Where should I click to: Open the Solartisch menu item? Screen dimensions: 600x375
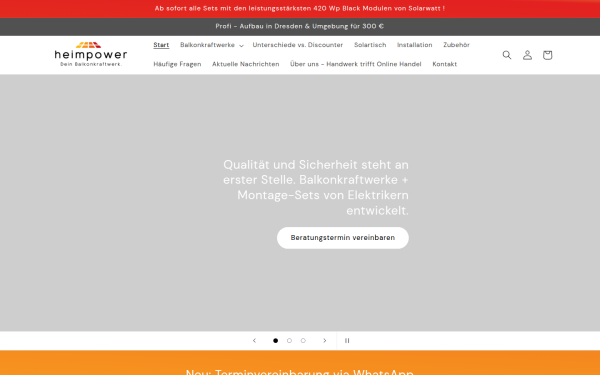coord(370,45)
